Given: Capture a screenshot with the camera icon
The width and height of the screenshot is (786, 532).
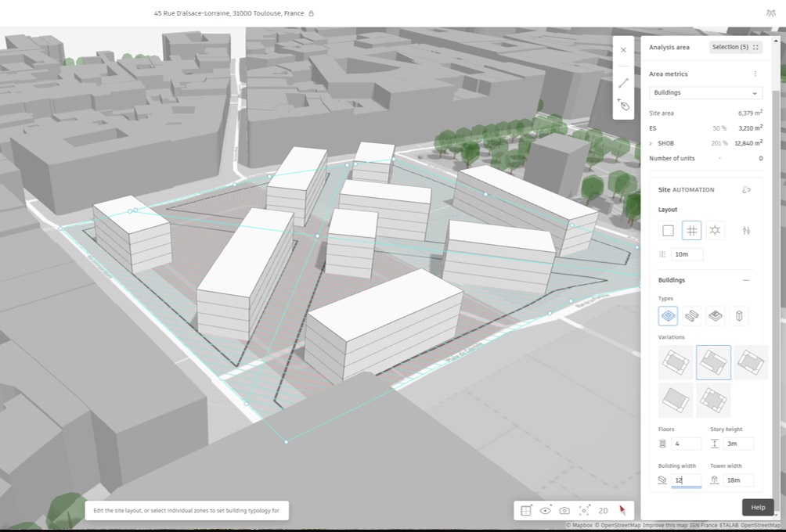Looking at the screenshot, I should point(564,510).
